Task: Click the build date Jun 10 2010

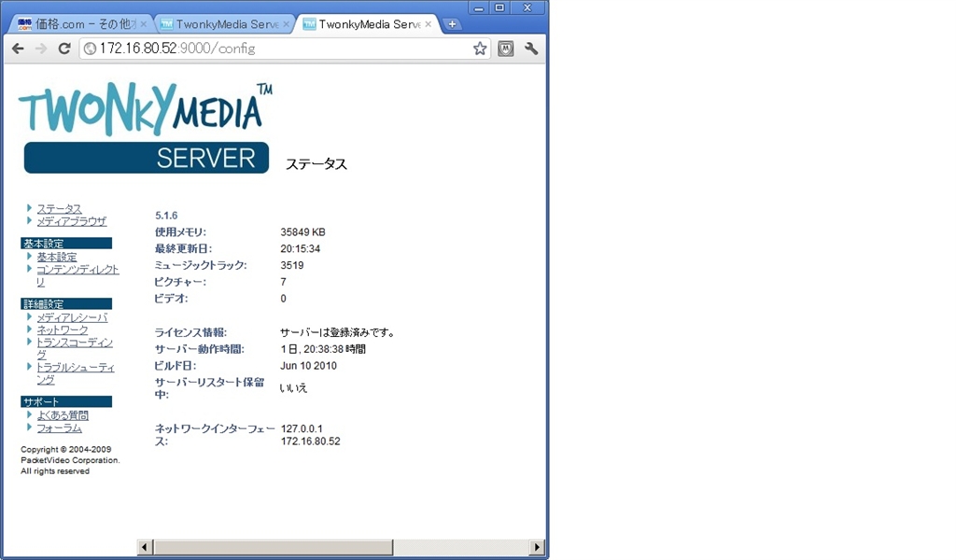Action: (x=308, y=366)
